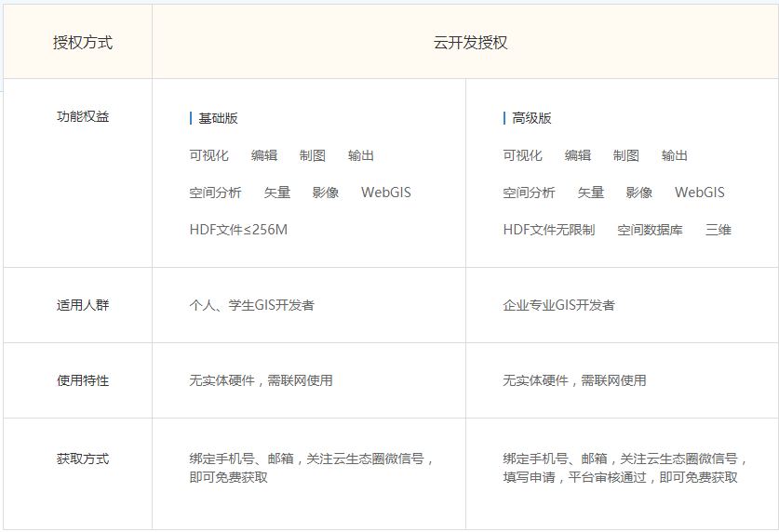The width and height of the screenshot is (779, 532).
Task: Click 空间分析 in the 基础版 features
Action: tap(215, 193)
